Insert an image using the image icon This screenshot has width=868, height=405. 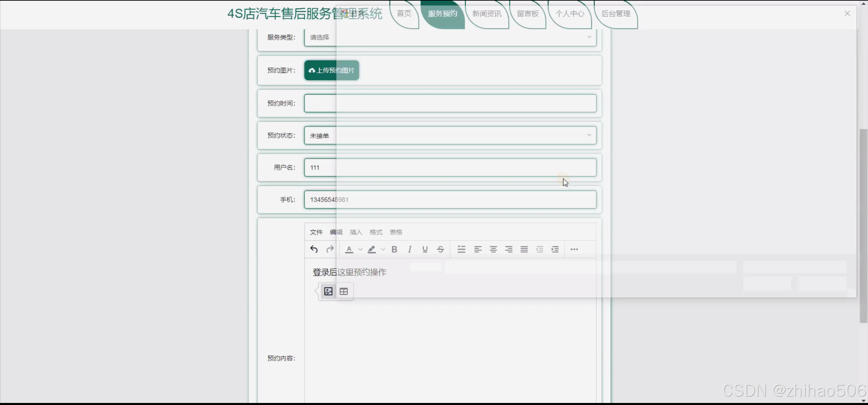328,291
